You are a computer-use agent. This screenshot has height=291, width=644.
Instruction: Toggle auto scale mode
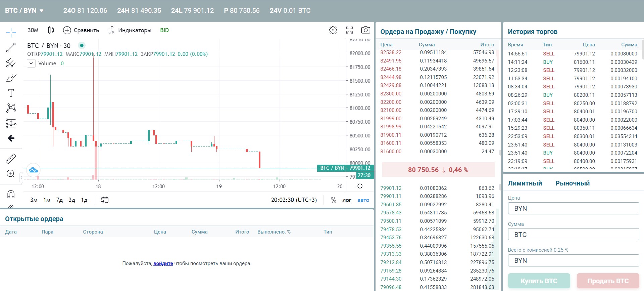(x=363, y=200)
